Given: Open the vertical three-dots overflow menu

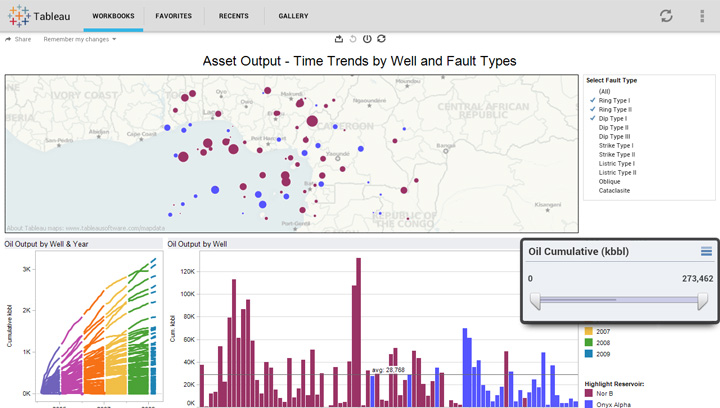Looking at the screenshot, I should [702, 16].
